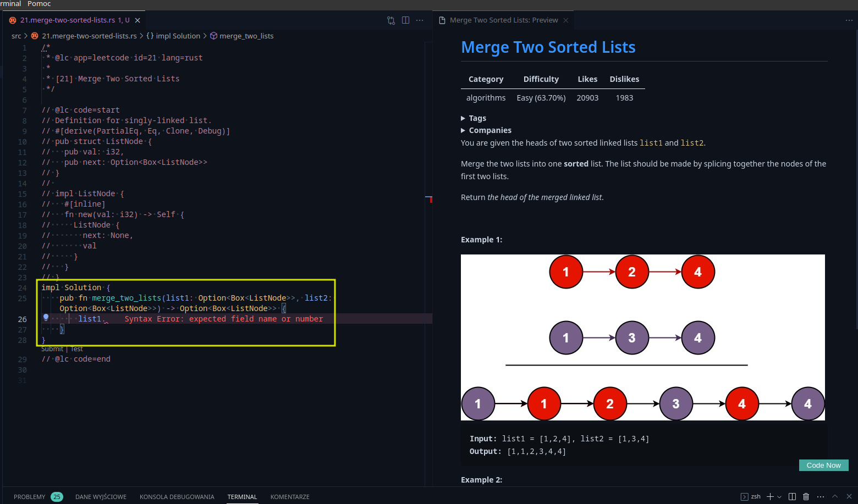Viewport: 858px width, 504px height.
Task: Click the problems count badge 25
Action: pos(57,497)
